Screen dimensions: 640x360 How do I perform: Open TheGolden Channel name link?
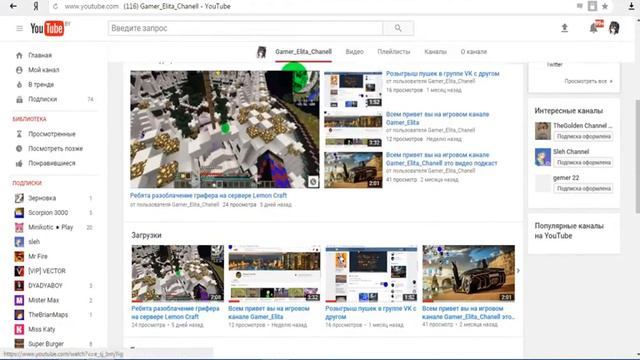coord(582,126)
